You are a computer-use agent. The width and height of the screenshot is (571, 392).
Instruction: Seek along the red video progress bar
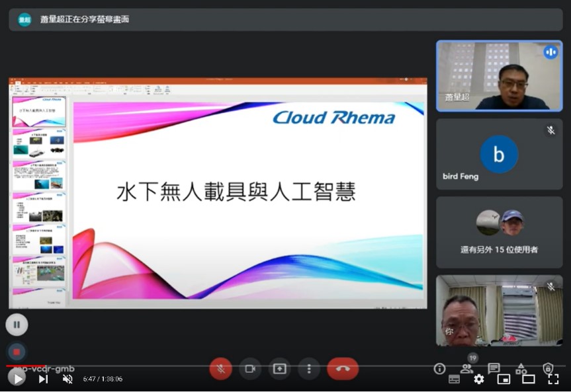pos(26,366)
